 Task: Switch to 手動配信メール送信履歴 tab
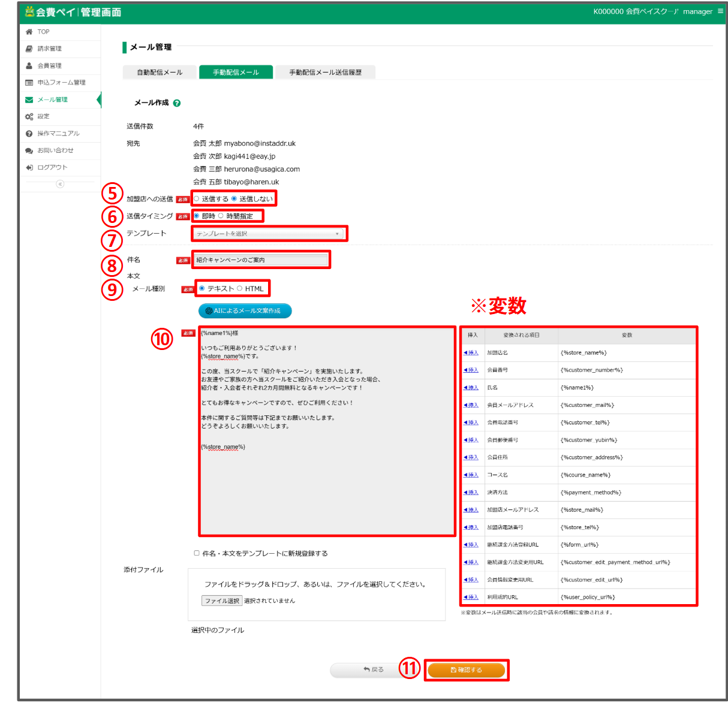pyautogui.click(x=326, y=72)
